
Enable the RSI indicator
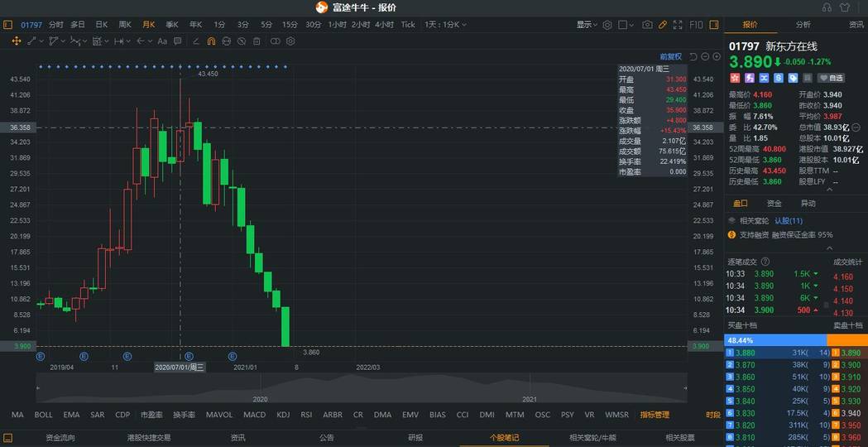point(306,415)
